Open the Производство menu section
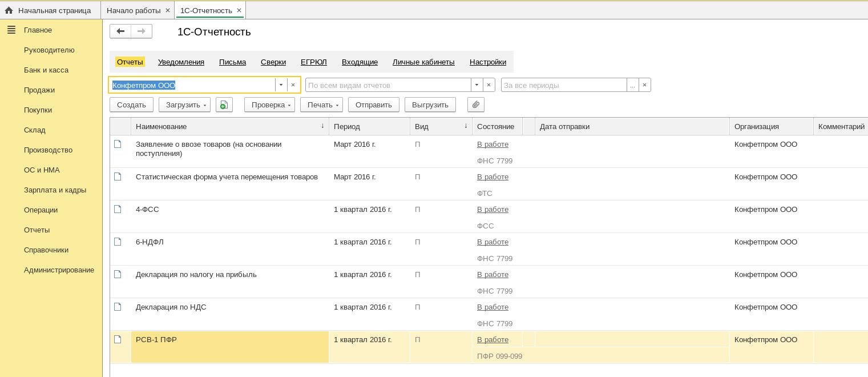Image resolution: width=868 pixels, height=377 pixels. [x=48, y=150]
